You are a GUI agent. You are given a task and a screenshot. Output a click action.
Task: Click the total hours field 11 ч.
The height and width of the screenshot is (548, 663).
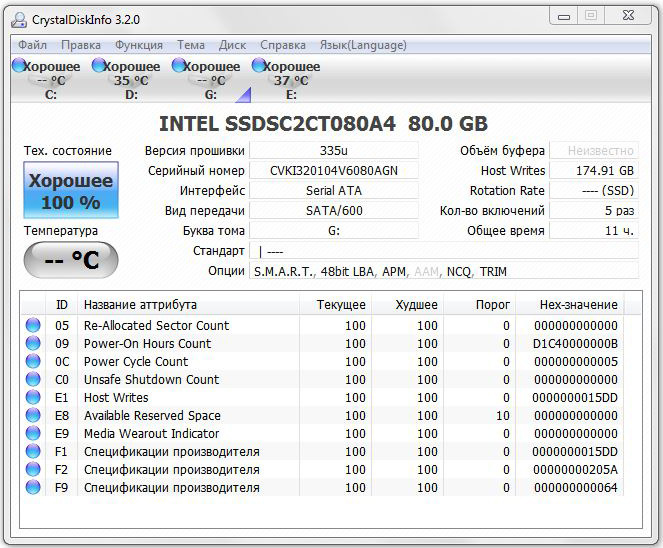tap(594, 231)
